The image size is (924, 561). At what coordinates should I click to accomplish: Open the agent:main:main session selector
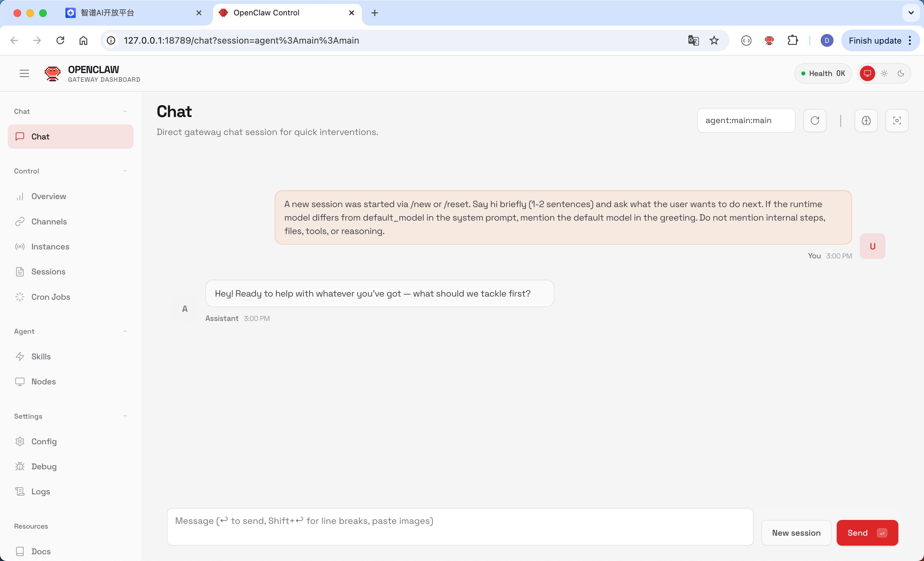pos(746,120)
